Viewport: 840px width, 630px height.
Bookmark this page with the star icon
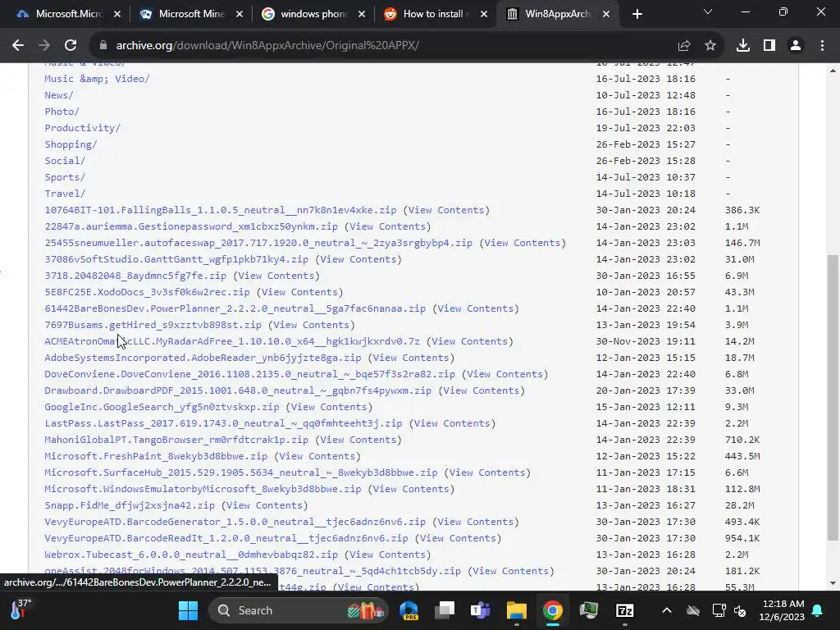coord(710,46)
